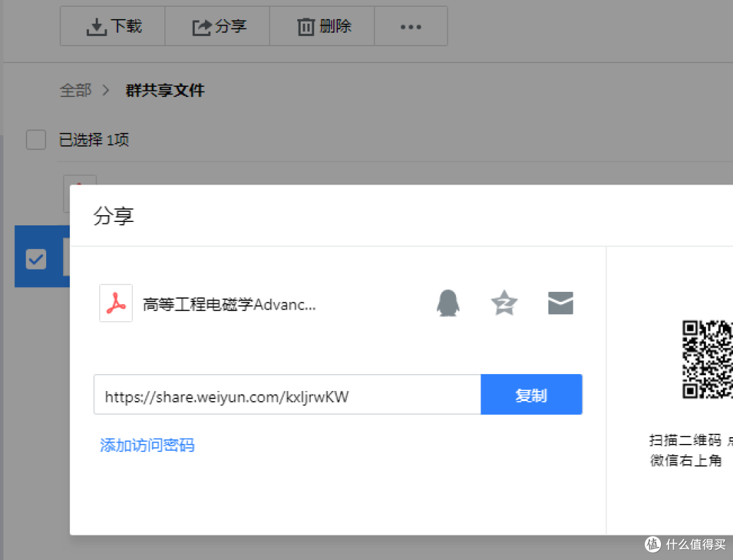Click the 分享 dialog title
The height and width of the screenshot is (560, 733).
pyautogui.click(x=113, y=215)
